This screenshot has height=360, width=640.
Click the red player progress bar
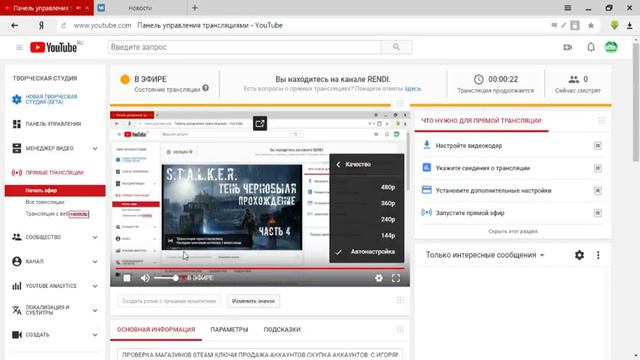(x=260, y=269)
